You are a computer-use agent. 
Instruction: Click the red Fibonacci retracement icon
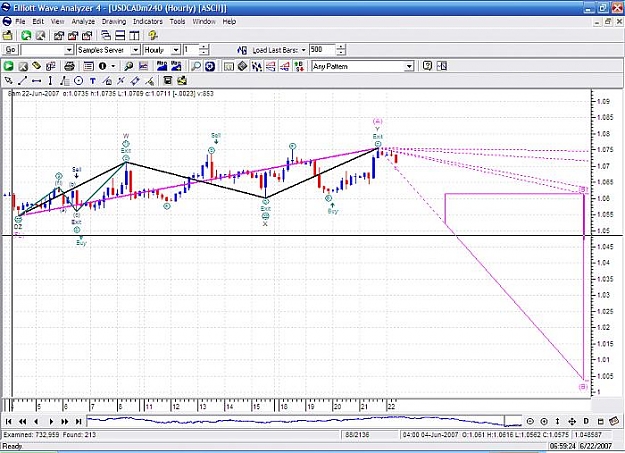click(x=271, y=66)
